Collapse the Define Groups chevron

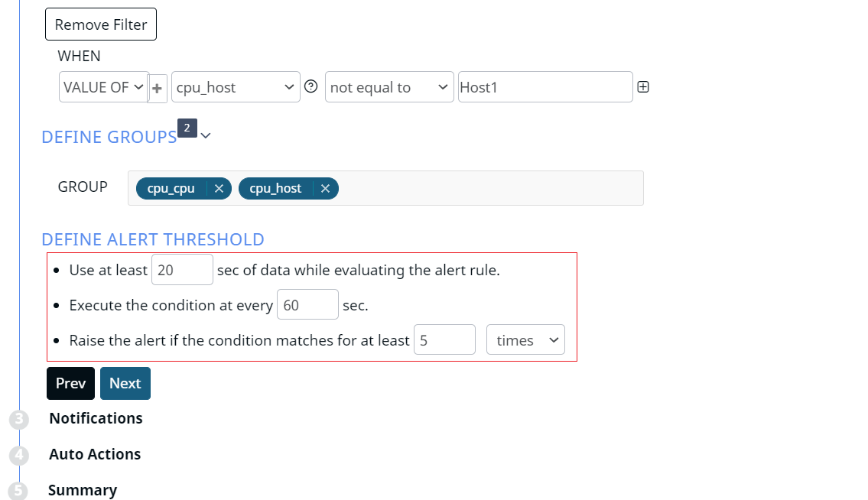pos(206,135)
